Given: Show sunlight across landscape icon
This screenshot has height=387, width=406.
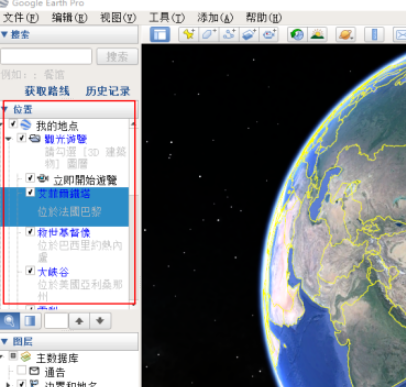Looking at the screenshot, I should [317, 35].
